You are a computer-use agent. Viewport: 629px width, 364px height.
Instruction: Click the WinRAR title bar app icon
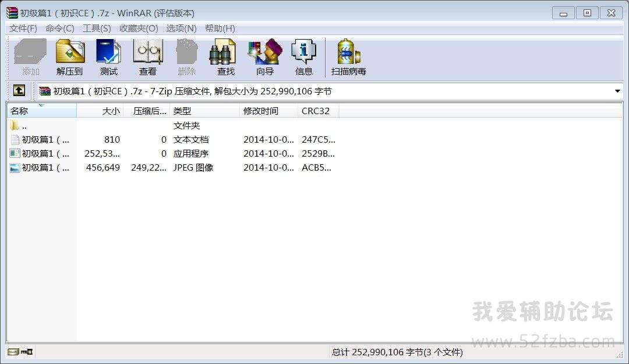(x=12, y=13)
